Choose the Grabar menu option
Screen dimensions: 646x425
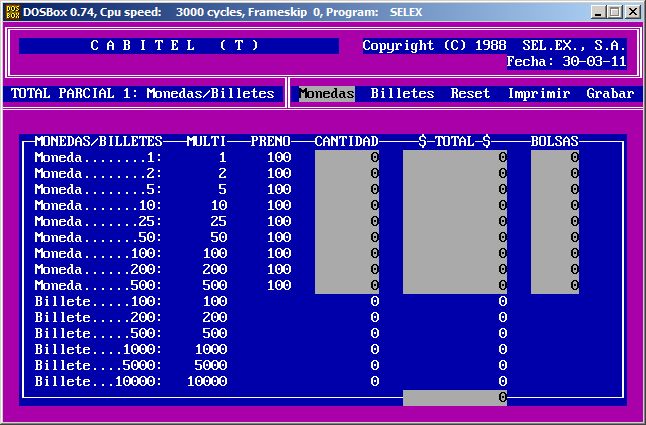point(610,93)
